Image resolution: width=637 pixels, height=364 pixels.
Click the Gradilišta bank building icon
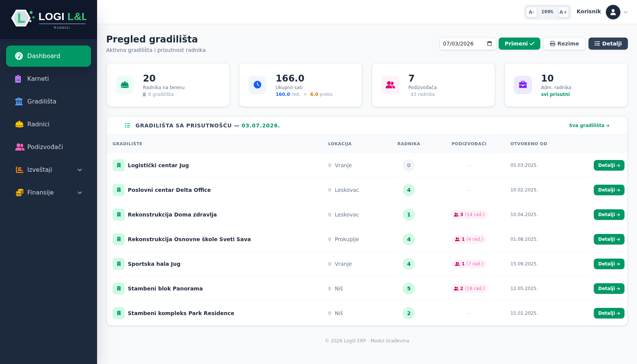19,102
